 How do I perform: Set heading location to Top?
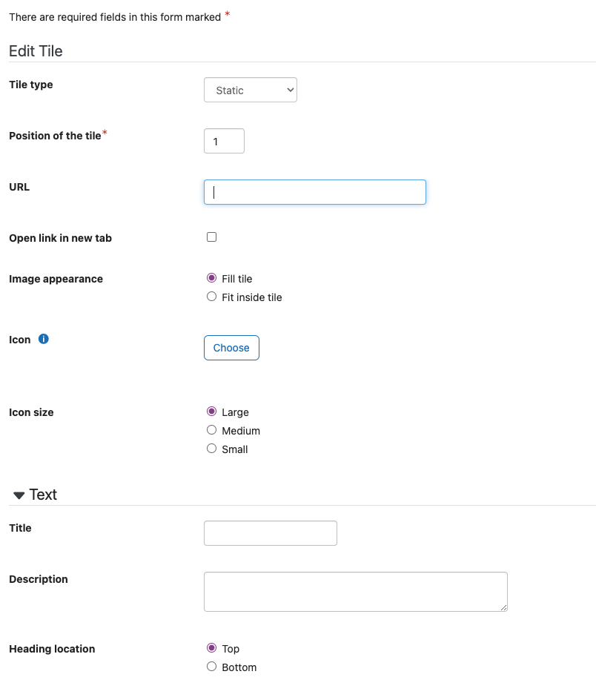[211, 648]
